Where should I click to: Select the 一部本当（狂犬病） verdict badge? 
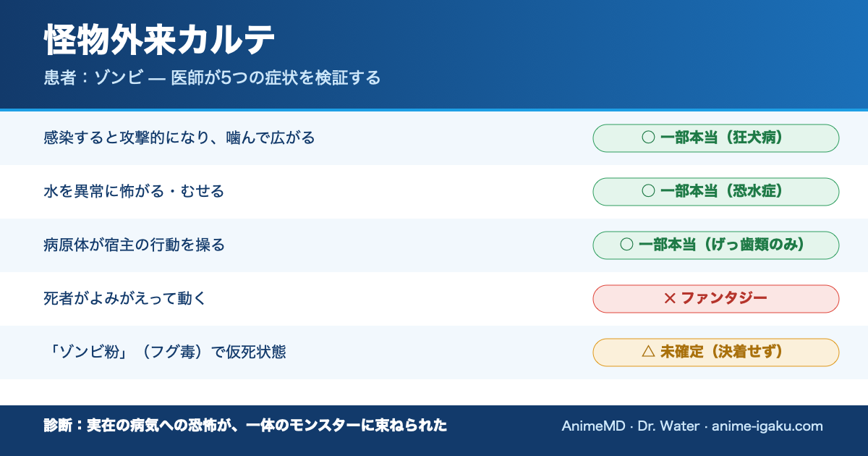pos(716,138)
